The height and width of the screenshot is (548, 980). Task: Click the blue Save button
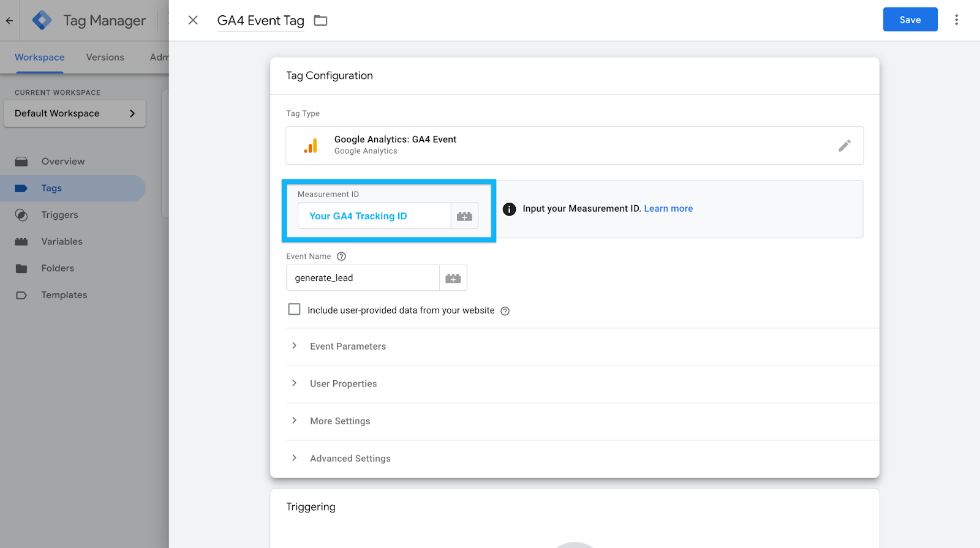(910, 20)
